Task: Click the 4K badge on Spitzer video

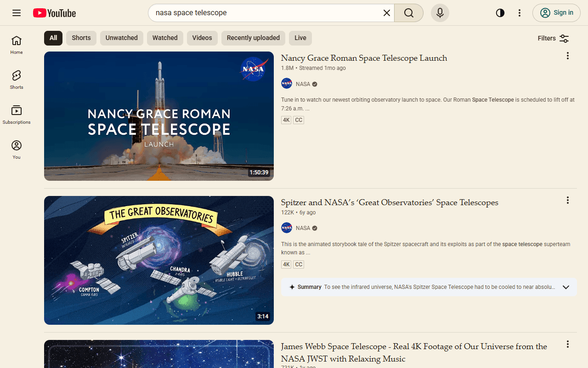Action: click(x=286, y=264)
